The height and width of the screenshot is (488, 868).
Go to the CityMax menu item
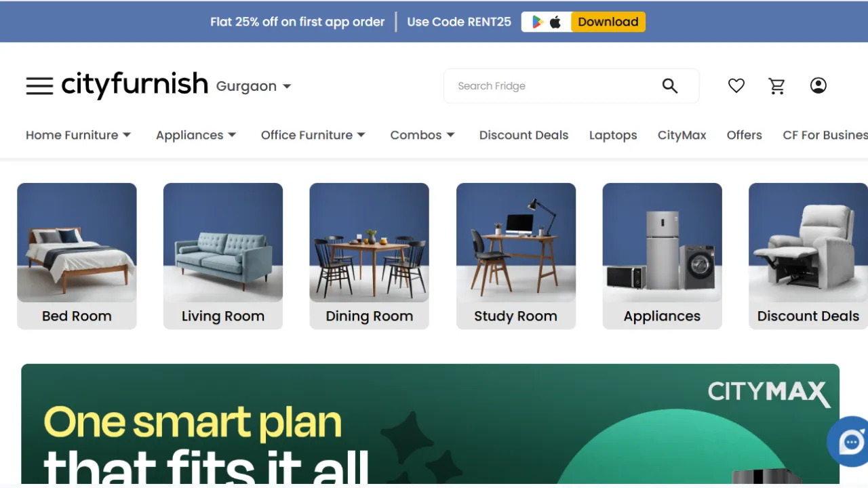point(682,135)
